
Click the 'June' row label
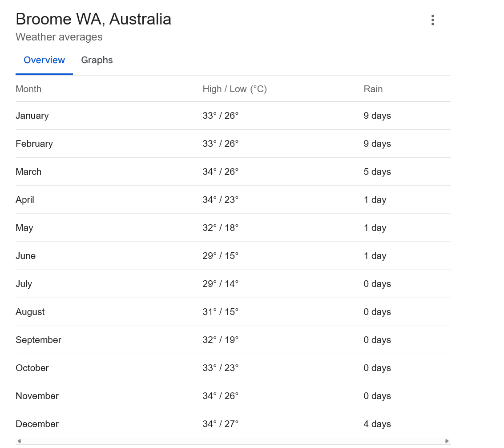(26, 256)
